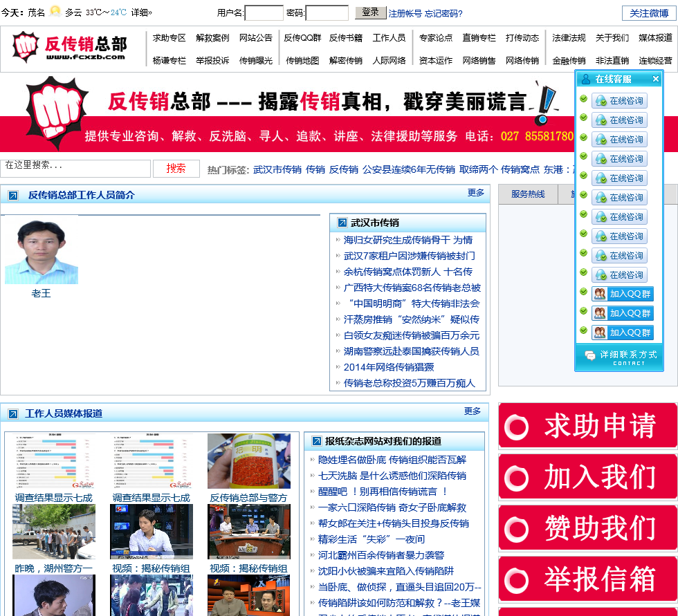Click the 求助申请 red banner
678x616 pixels.
coord(587,425)
